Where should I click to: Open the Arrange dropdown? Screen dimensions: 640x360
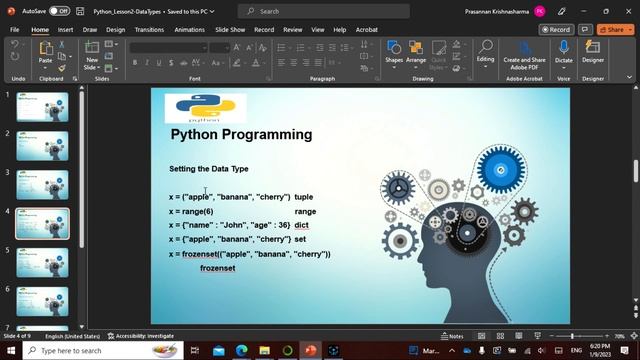416,55
